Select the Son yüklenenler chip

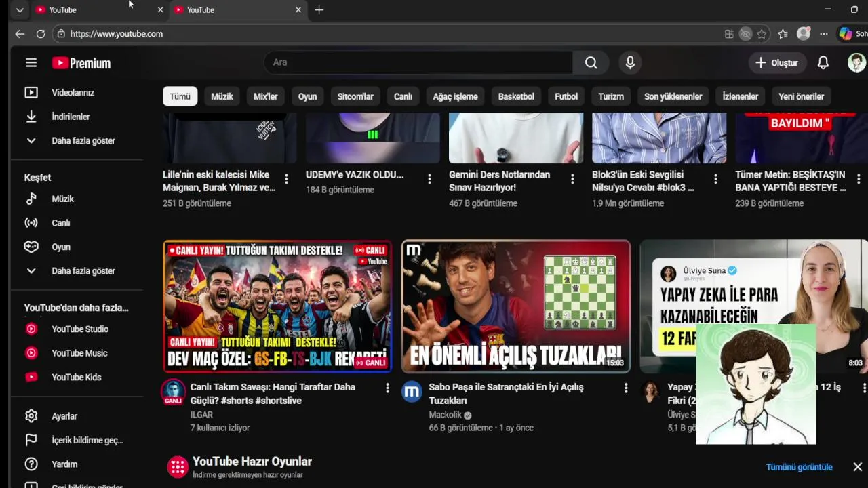673,96
